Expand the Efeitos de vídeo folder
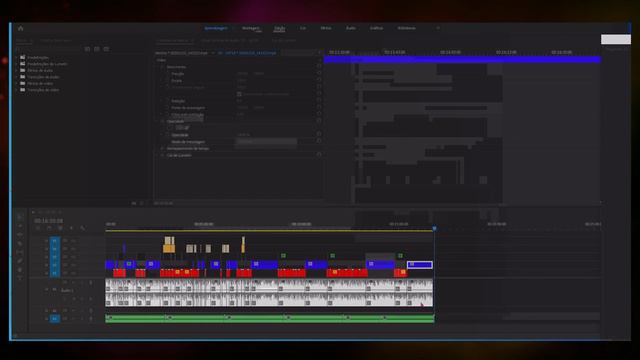This screenshot has height=360, width=640. click(17, 83)
